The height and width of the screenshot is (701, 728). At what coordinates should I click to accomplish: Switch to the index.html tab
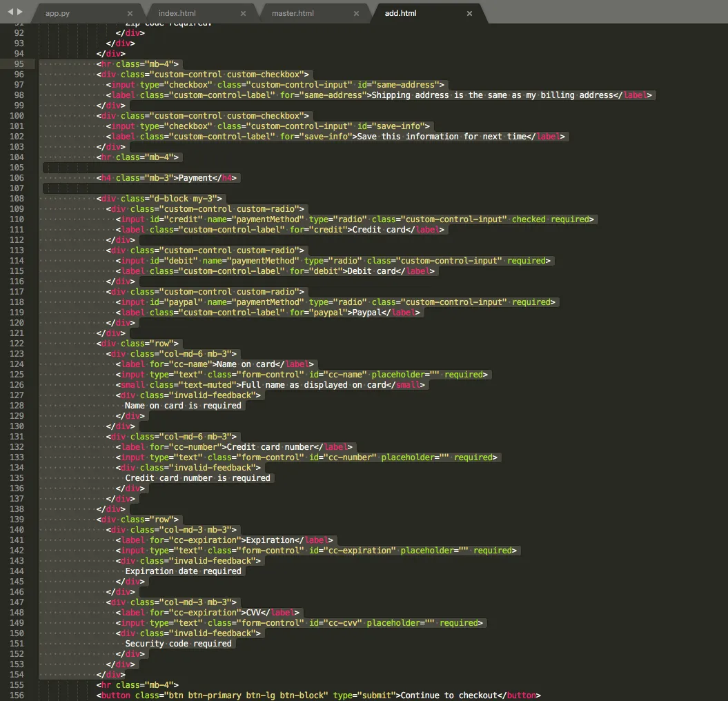pyautogui.click(x=177, y=14)
